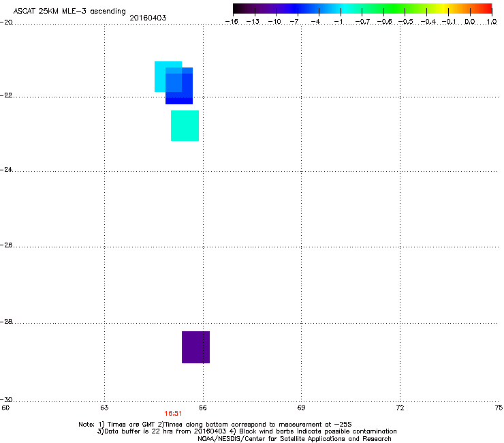Click the longitude axis label '72'

pyautogui.click(x=400, y=408)
